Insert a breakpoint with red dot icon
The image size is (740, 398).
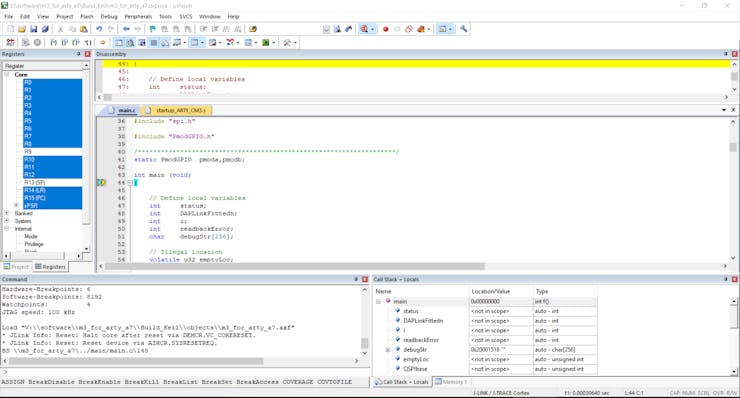click(x=386, y=29)
